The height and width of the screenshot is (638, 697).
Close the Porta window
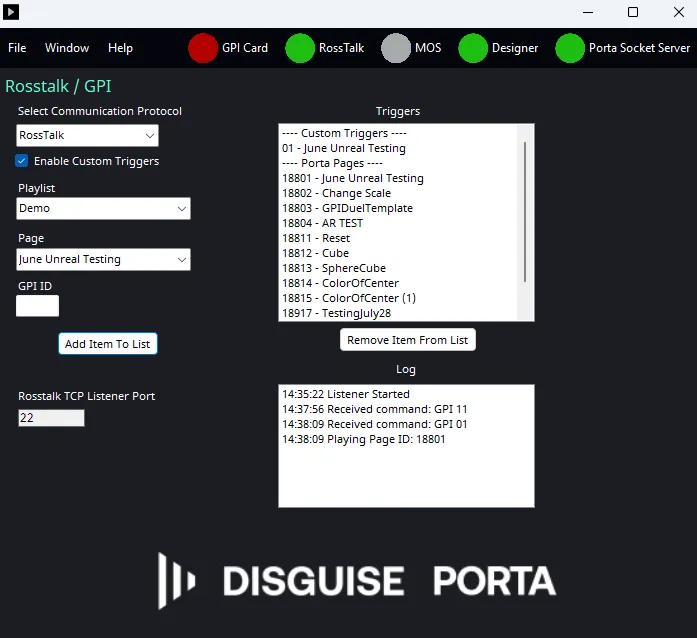tap(679, 12)
